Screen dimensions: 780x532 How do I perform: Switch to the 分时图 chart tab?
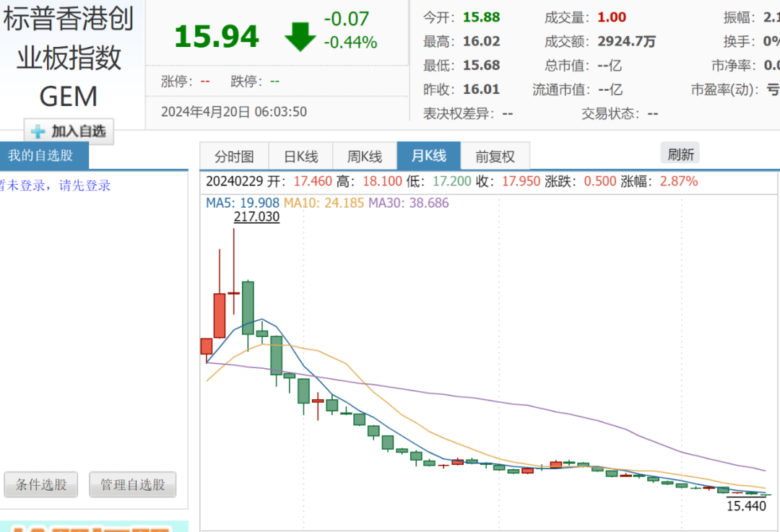[234, 157]
